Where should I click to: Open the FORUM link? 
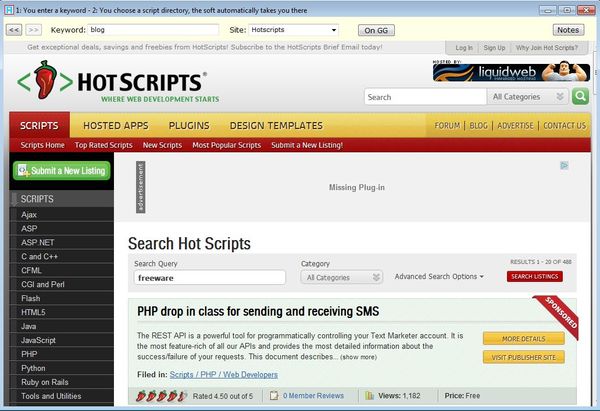coord(447,126)
